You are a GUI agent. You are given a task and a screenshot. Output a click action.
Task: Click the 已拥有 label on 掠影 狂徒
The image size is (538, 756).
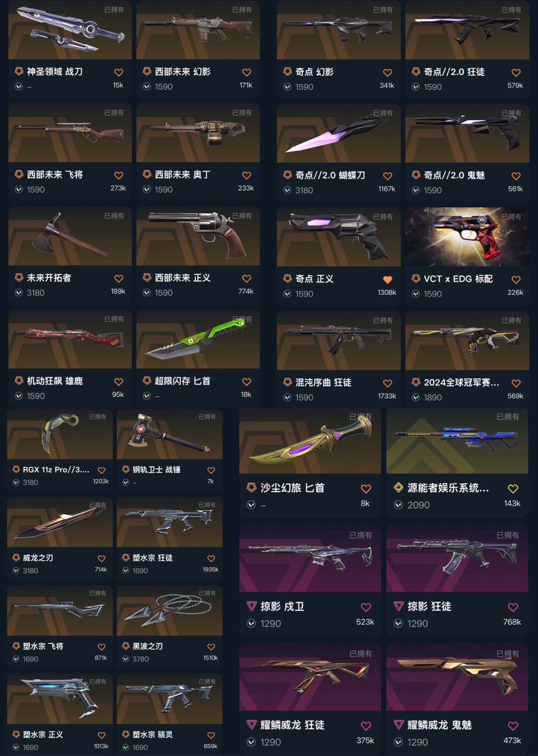coord(508,535)
